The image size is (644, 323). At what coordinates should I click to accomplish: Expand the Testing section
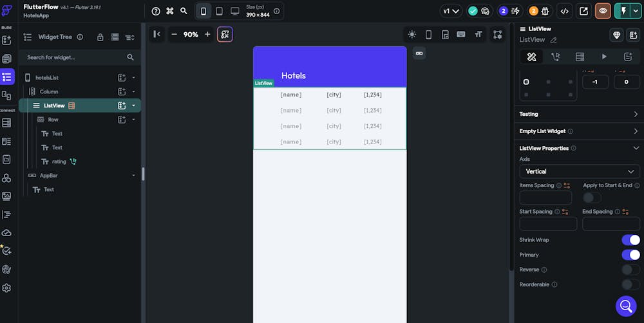(x=579, y=114)
